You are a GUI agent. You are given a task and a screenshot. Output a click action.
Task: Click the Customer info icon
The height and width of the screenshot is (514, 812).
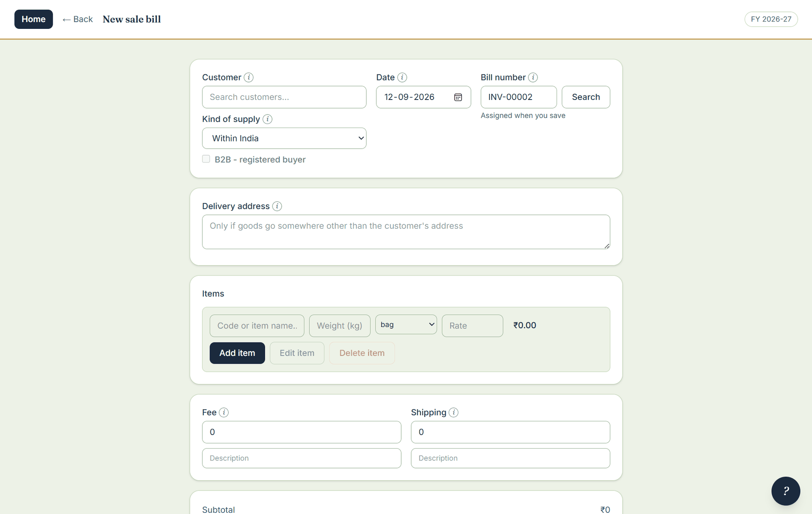[248, 77]
